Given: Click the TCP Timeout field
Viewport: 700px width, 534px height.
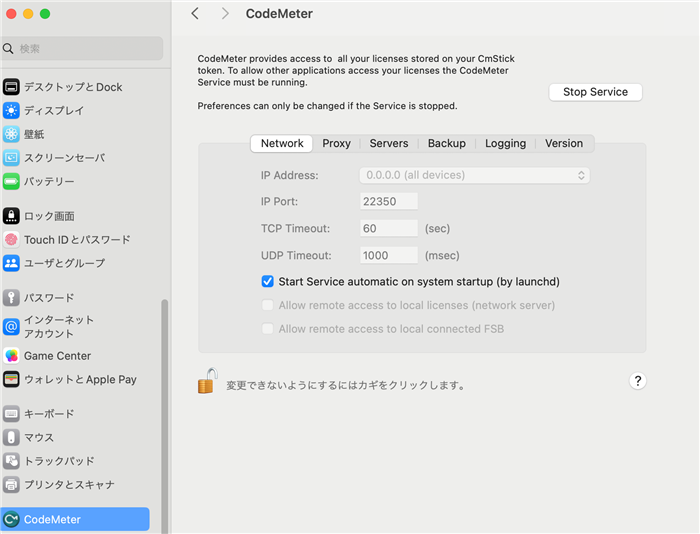Looking at the screenshot, I should click(x=389, y=228).
